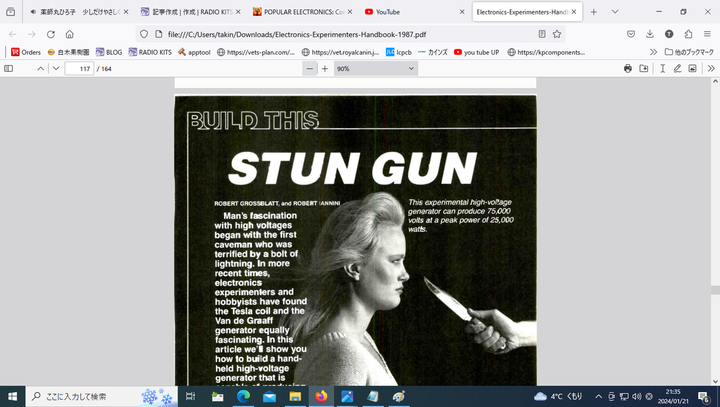Save the PDF with download icon in viewer
The image size is (720, 407).
click(644, 68)
